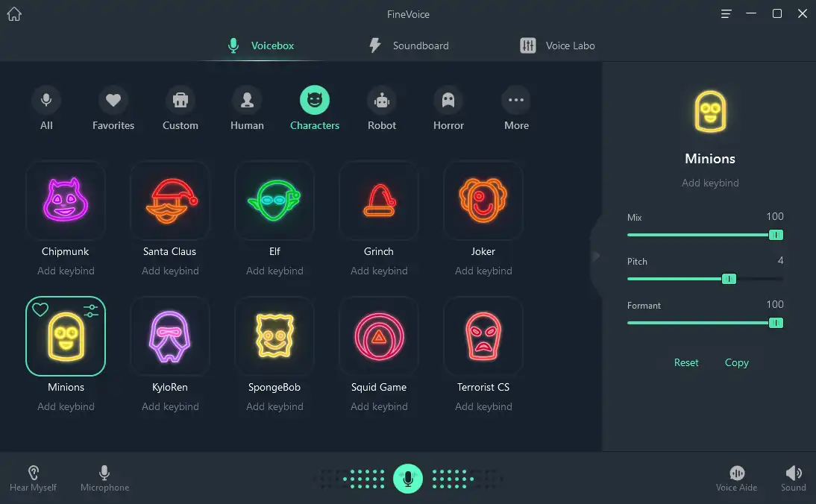Open the hamburger menu in title bar
This screenshot has width=816, height=504.
726,14
